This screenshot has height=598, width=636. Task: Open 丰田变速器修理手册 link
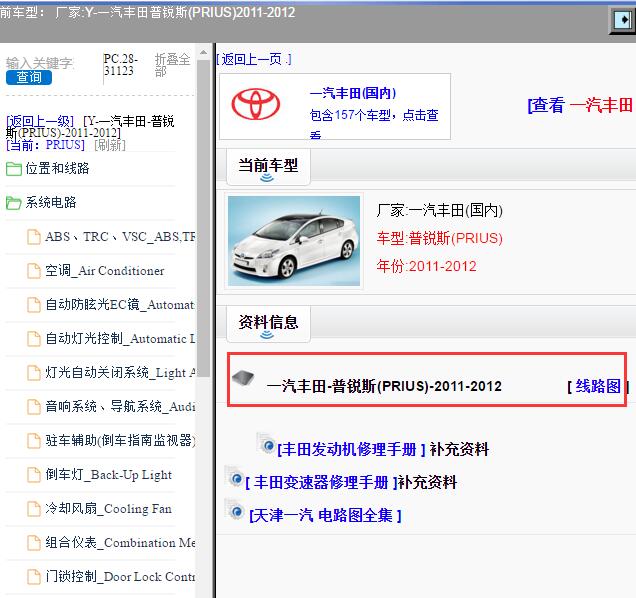322,482
